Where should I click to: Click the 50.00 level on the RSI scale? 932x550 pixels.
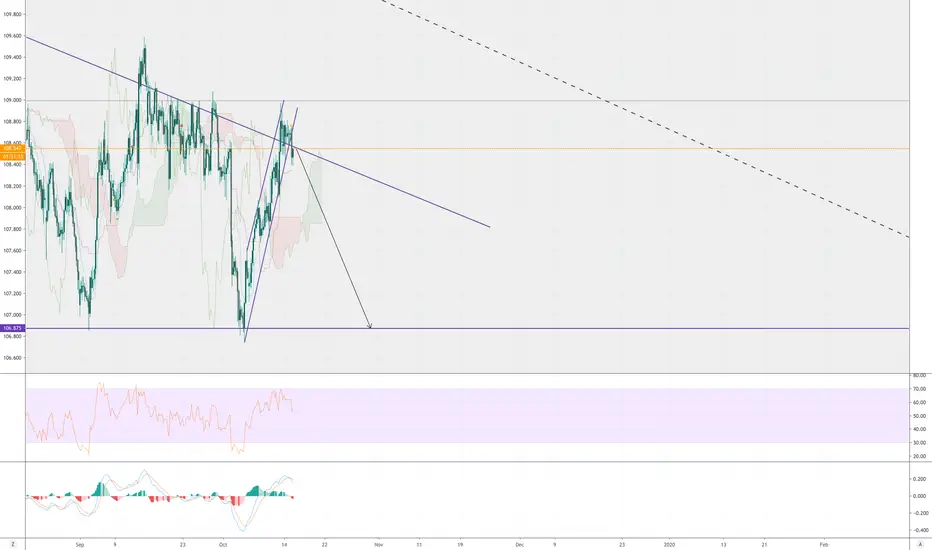920,416
